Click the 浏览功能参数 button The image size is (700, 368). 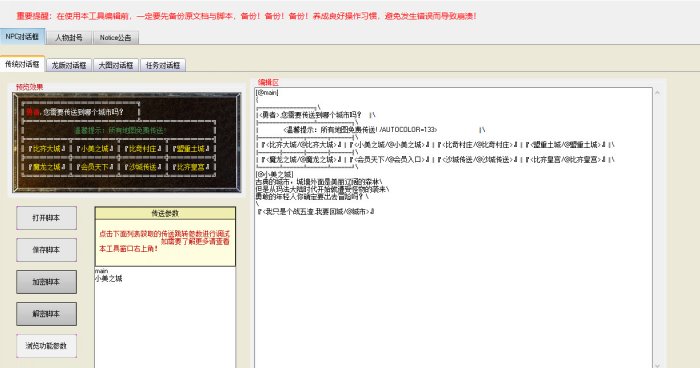click(46, 346)
